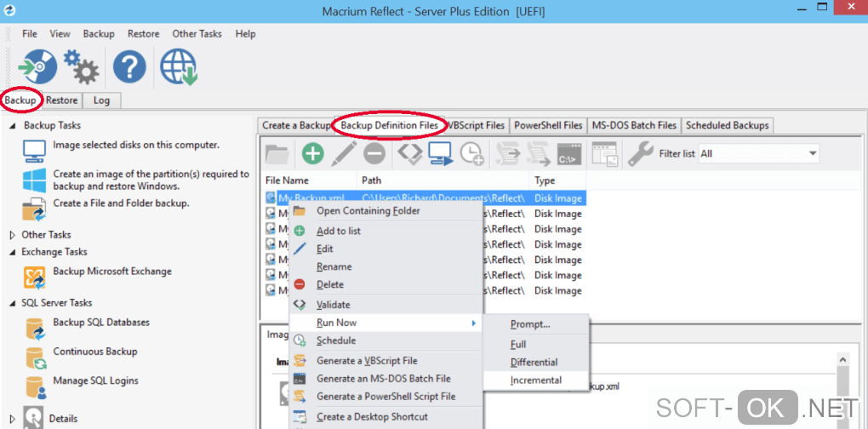Open the View menu
This screenshot has width=868, height=429.
coord(60,34)
